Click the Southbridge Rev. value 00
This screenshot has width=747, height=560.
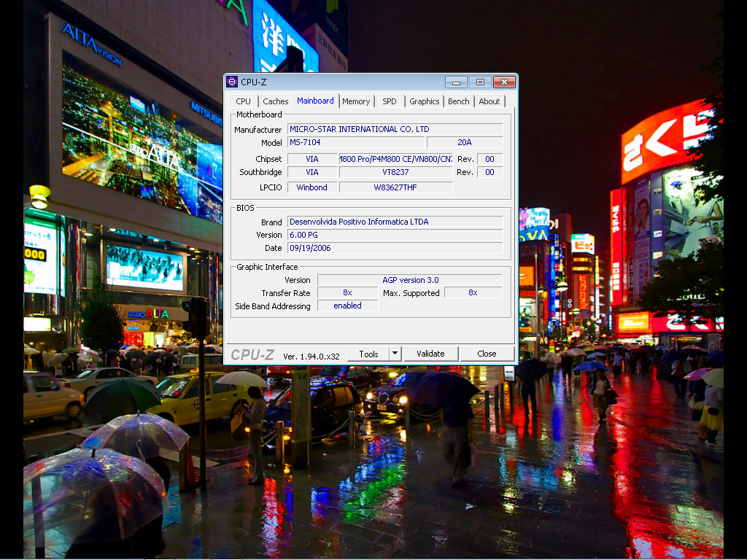point(489,172)
